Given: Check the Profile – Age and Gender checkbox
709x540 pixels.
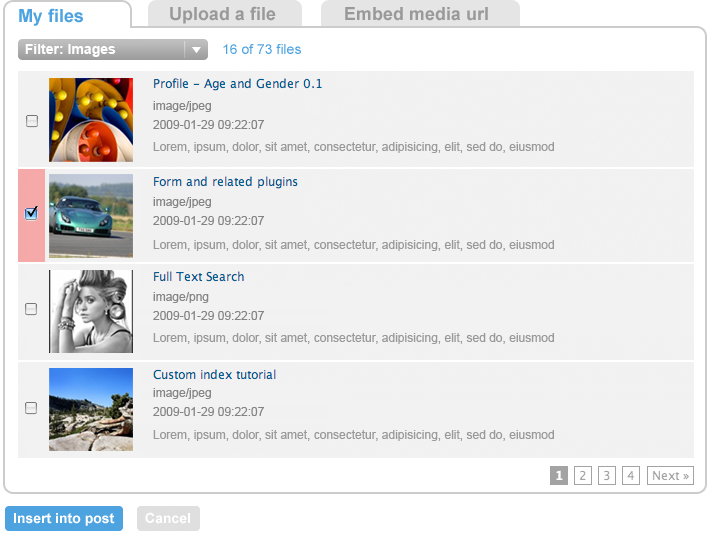Looking at the screenshot, I should pyautogui.click(x=32, y=121).
